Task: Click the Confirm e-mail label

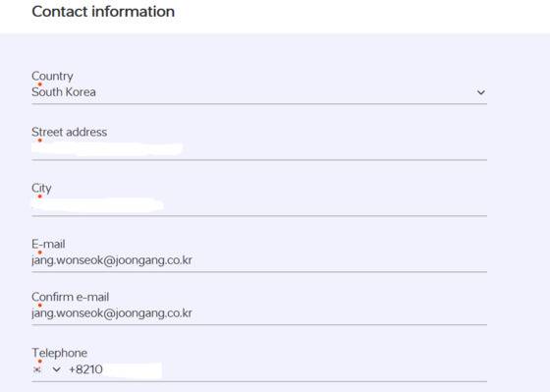Action: click(x=70, y=297)
